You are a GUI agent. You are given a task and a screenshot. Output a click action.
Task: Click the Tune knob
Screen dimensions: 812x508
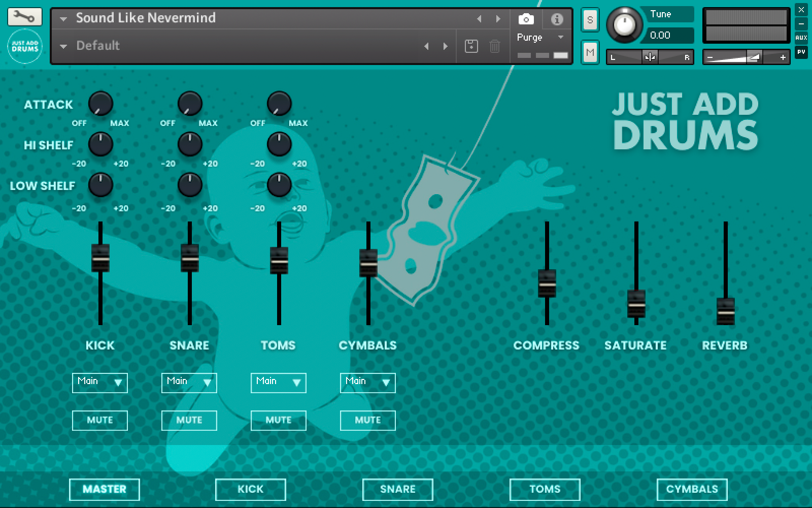tap(624, 24)
